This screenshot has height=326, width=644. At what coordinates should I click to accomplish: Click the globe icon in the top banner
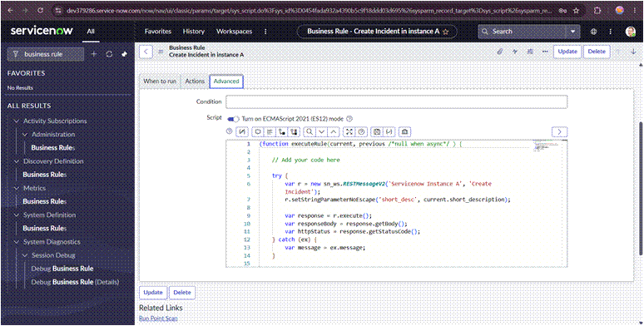coord(593,32)
